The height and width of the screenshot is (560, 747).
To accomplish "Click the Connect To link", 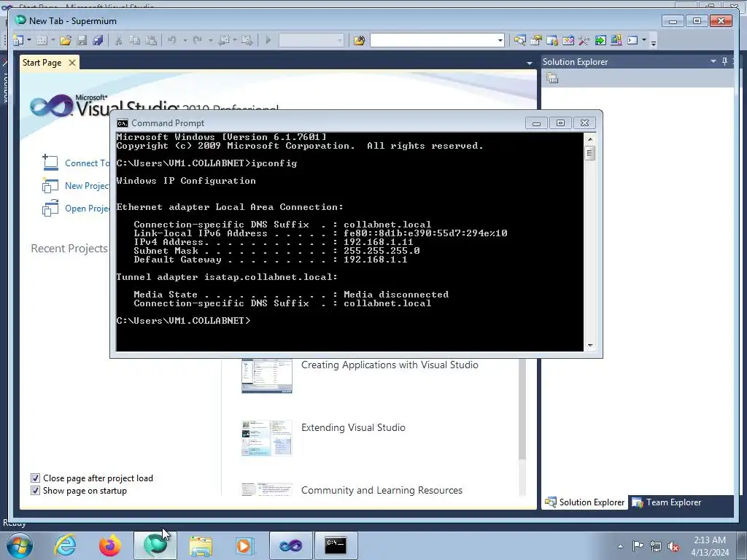I will click(88, 163).
